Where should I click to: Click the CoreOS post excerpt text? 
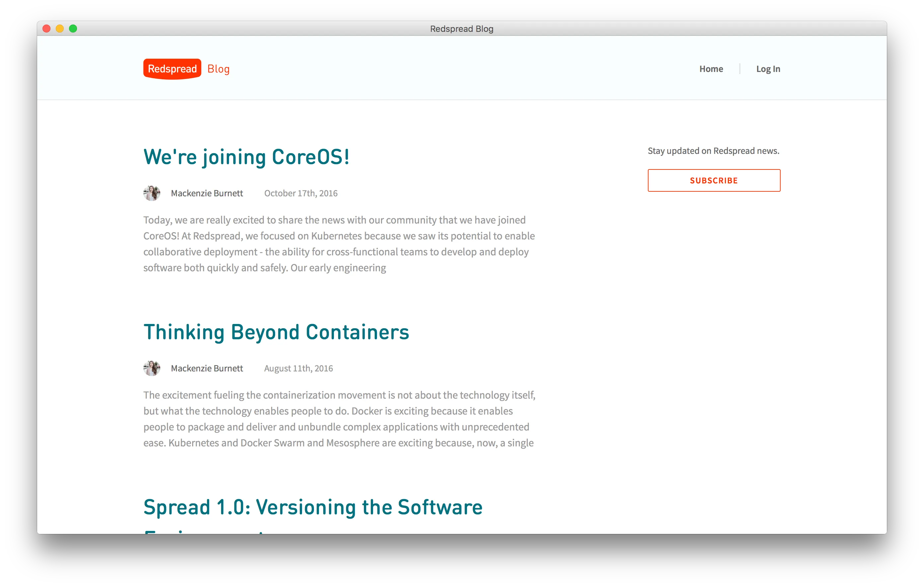338,243
